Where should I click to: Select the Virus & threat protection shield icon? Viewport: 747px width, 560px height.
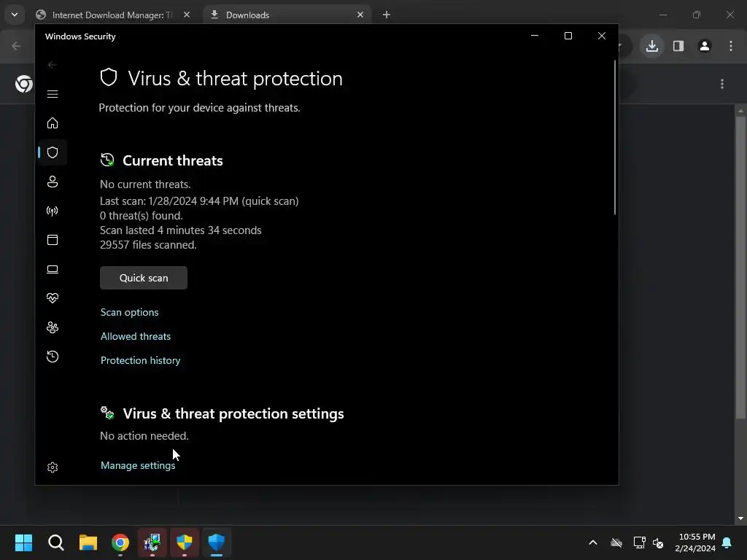(x=53, y=152)
